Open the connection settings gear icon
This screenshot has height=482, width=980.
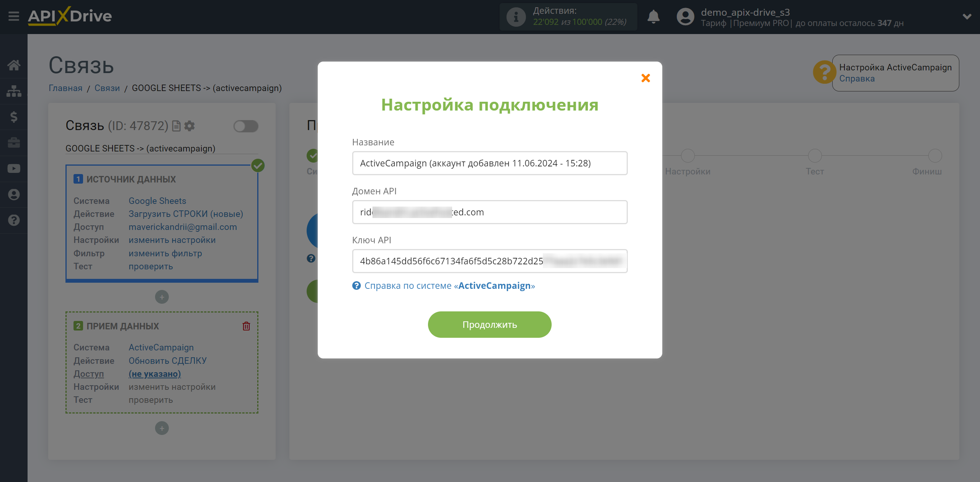tap(189, 126)
